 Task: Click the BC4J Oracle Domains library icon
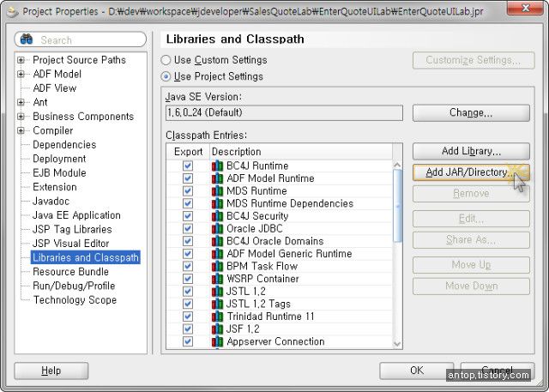pyautogui.click(x=217, y=241)
